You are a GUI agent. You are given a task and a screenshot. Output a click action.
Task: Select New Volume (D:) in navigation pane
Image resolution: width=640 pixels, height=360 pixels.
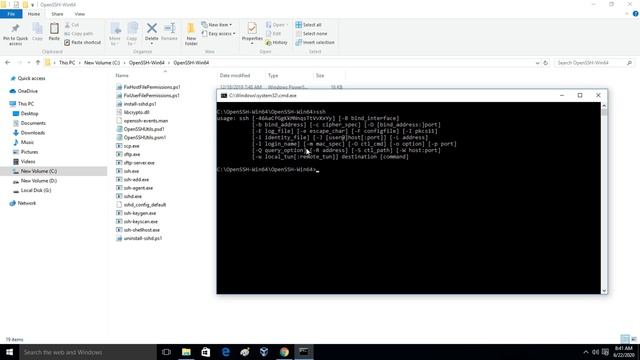pyautogui.click(x=39, y=181)
